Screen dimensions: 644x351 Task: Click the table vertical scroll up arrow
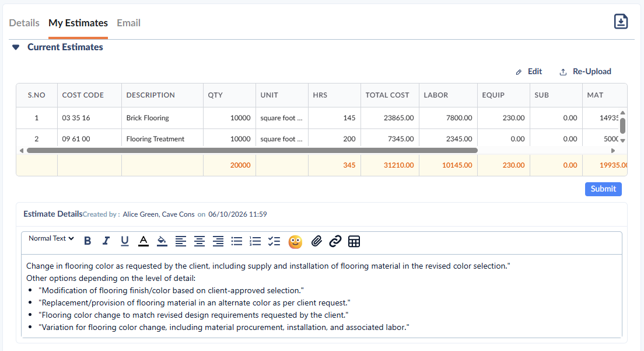[x=622, y=113]
